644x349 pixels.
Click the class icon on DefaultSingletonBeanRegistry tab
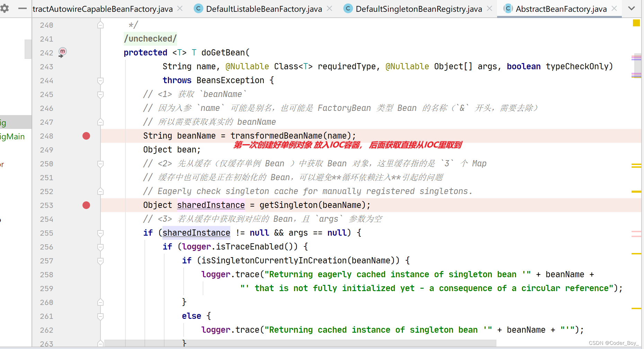click(348, 8)
